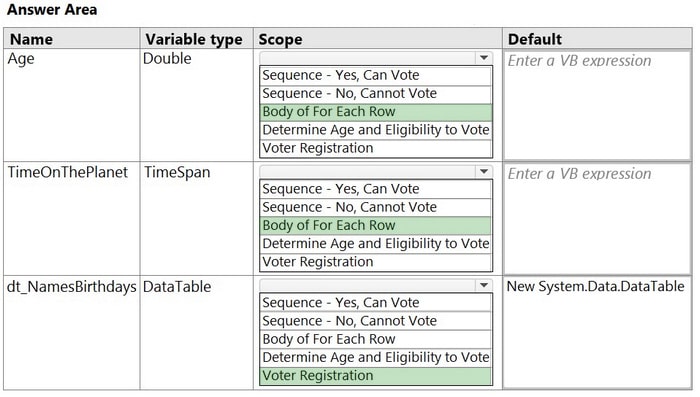Select 'Sequence - Yes, Can Vote' for Age
700x397 pixels.
(x=376, y=75)
